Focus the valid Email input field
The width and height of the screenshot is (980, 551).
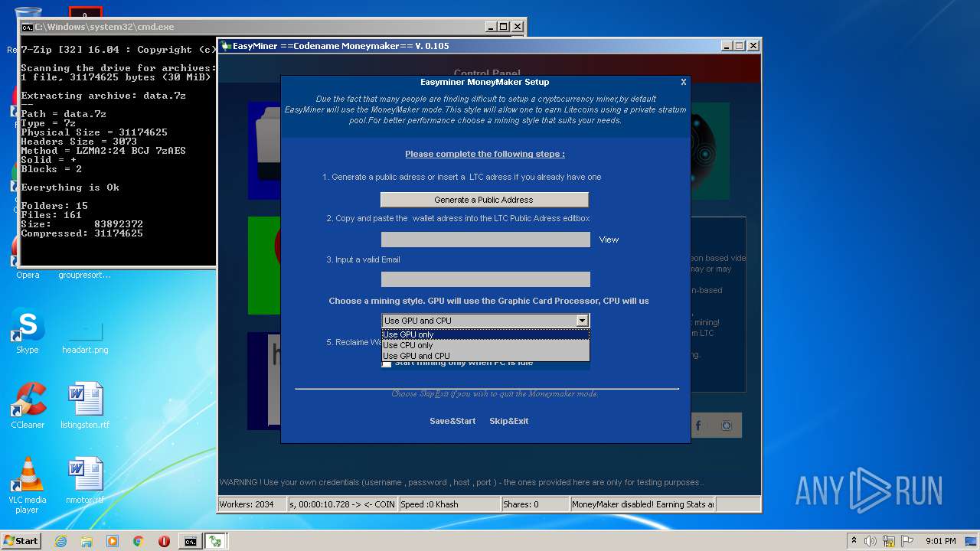point(485,279)
